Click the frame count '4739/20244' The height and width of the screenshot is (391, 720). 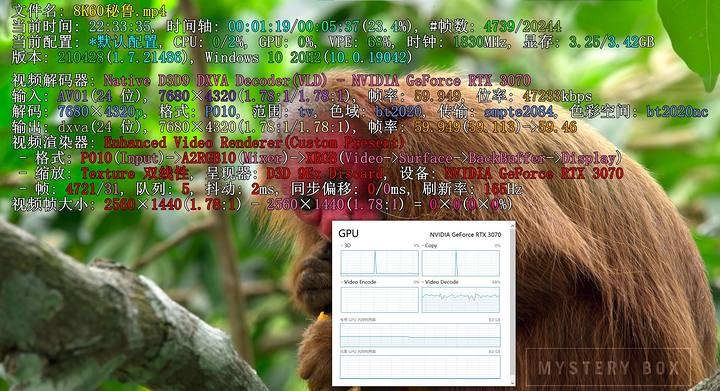tap(522, 26)
